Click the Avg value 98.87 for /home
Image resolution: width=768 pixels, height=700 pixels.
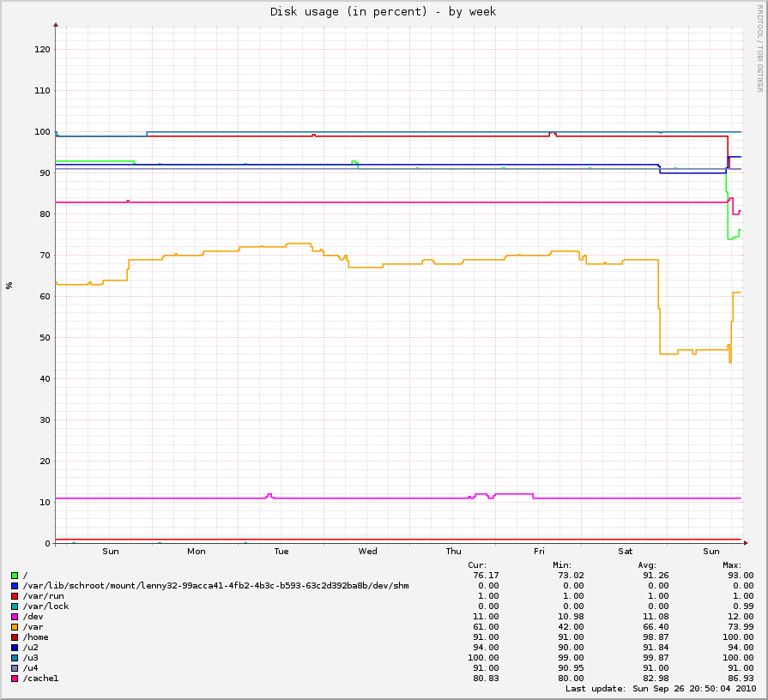click(x=656, y=637)
